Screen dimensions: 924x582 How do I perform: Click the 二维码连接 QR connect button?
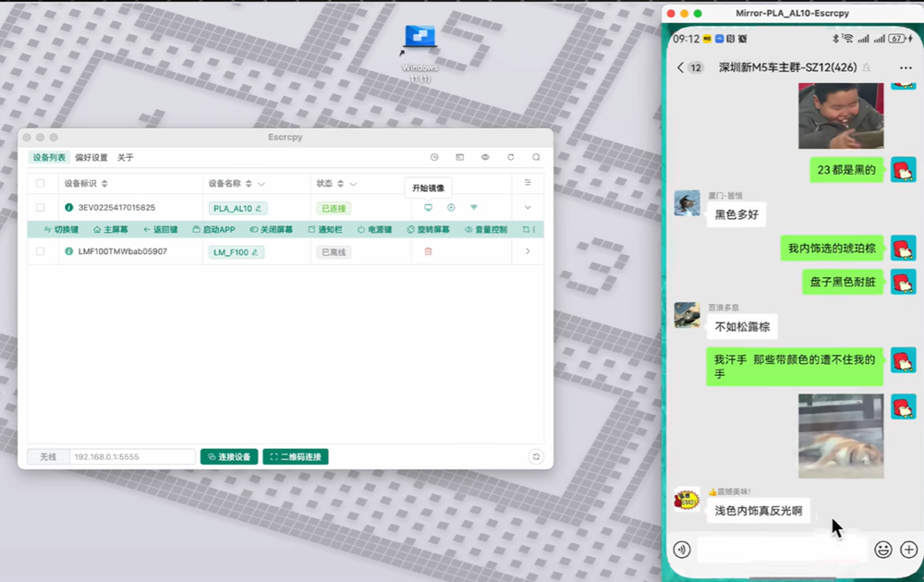click(296, 457)
